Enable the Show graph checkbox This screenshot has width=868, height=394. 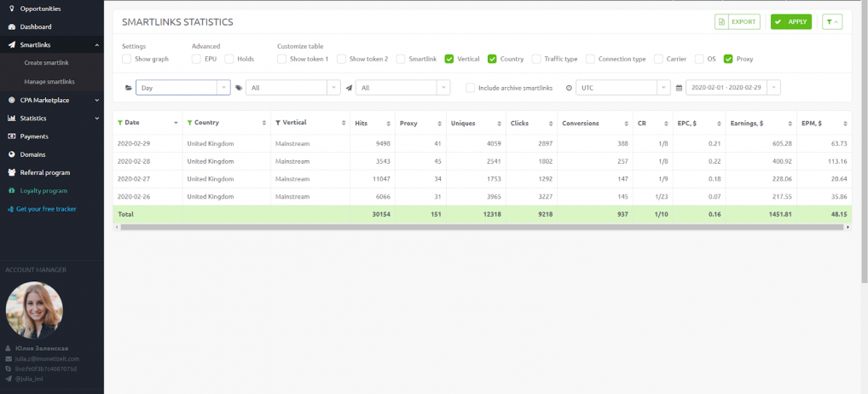pos(127,59)
